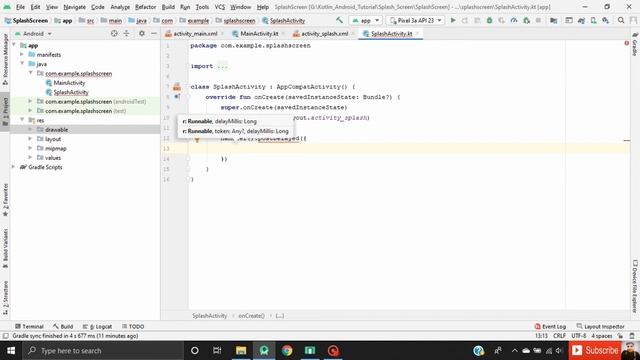Expand the drawable folder
This screenshot has height=360, width=640.
[30, 129]
